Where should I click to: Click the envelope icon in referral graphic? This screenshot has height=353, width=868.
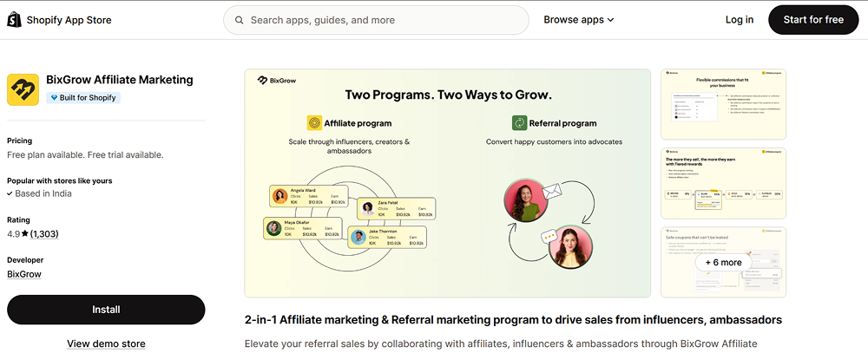click(552, 192)
